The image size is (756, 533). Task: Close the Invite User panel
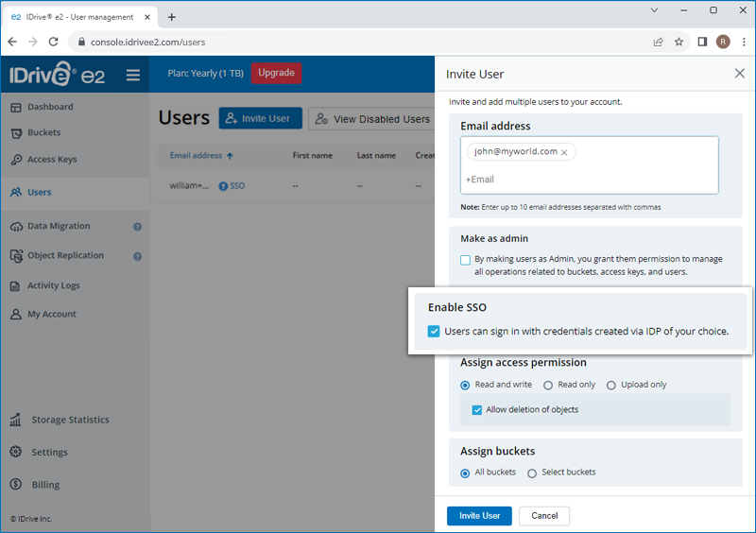coord(740,74)
